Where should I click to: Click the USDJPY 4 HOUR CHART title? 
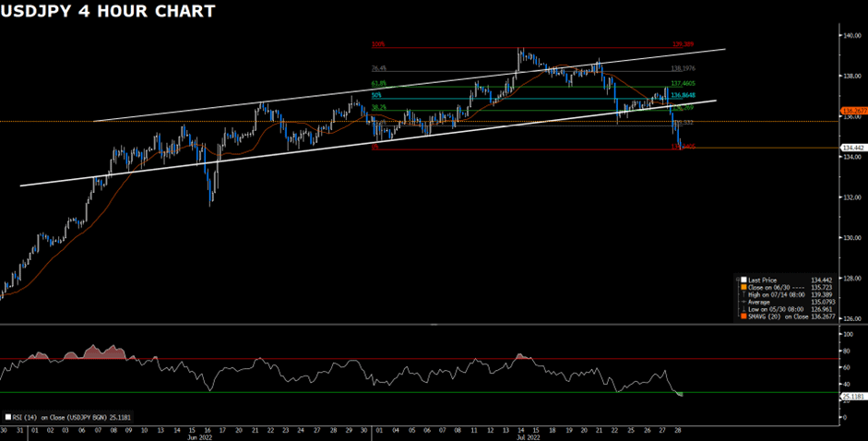(x=110, y=11)
